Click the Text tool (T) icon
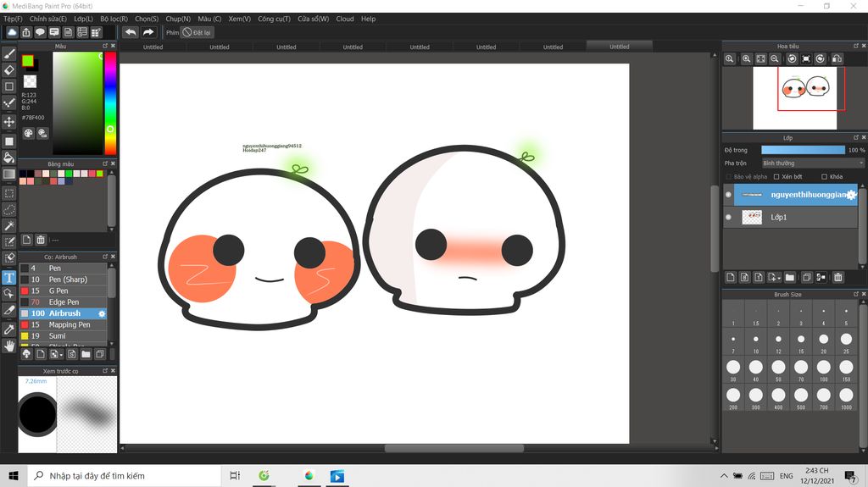The width and height of the screenshot is (868, 487). (8, 277)
